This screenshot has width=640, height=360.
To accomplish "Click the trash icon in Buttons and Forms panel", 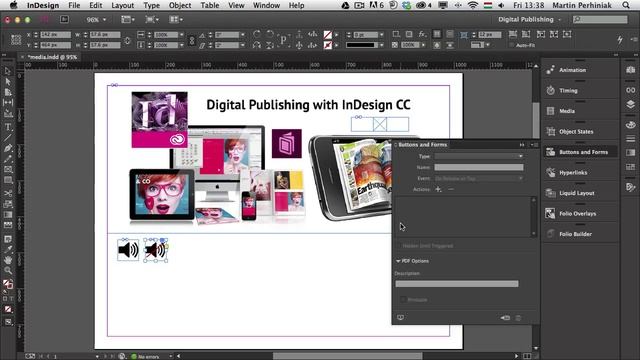I will click(518, 318).
